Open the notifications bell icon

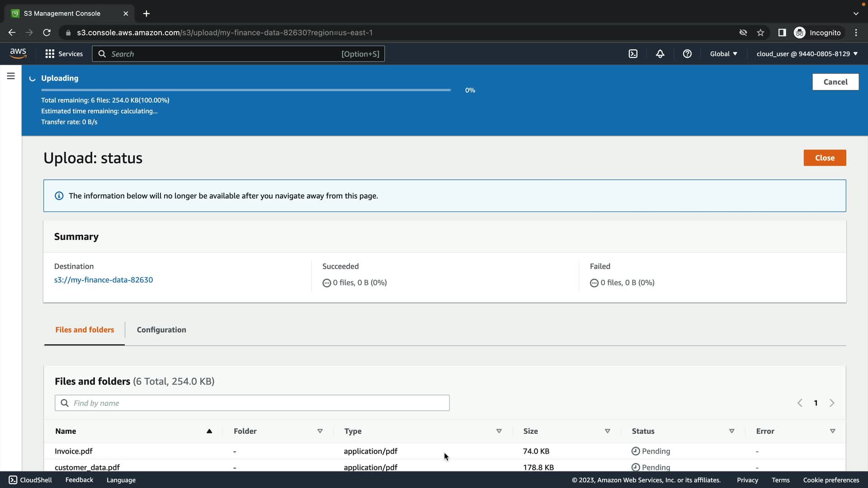[x=660, y=54]
